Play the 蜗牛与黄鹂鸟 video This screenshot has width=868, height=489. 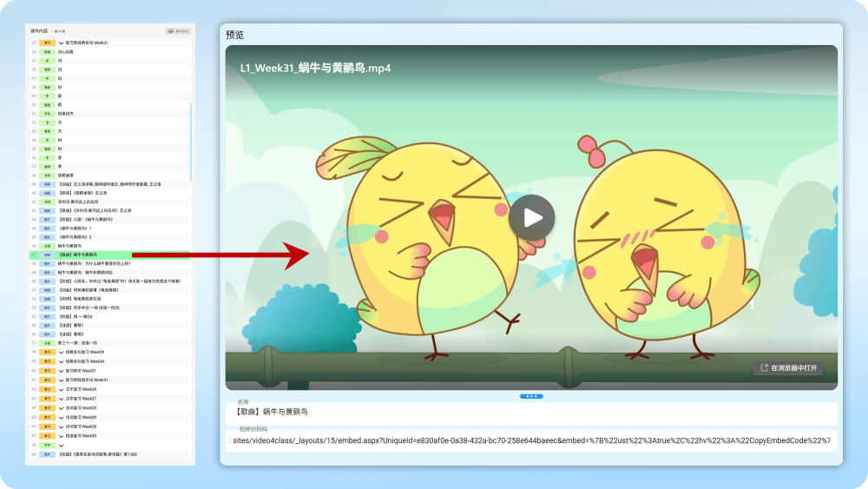531,217
